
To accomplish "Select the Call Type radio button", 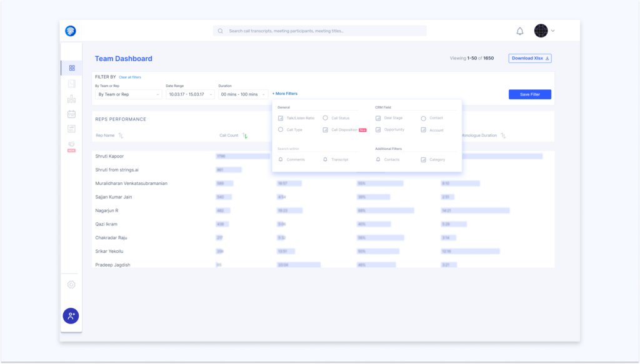I will click(x=281, y=130).
